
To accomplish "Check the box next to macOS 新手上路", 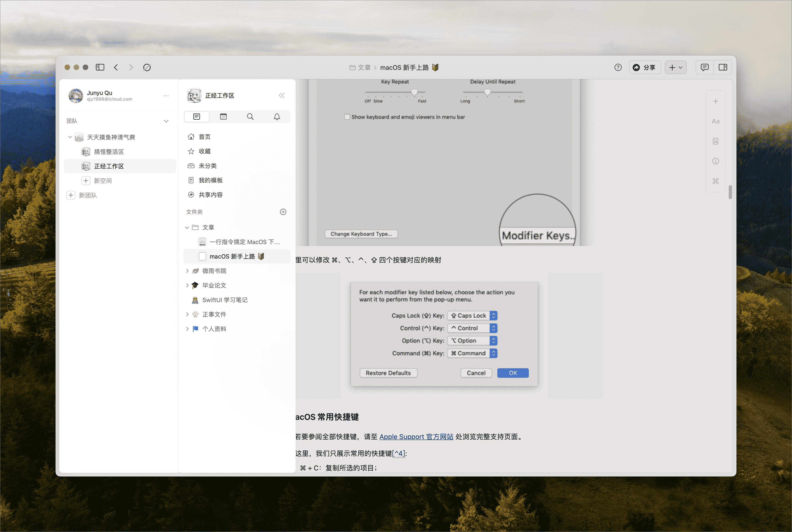I will 202,256.
